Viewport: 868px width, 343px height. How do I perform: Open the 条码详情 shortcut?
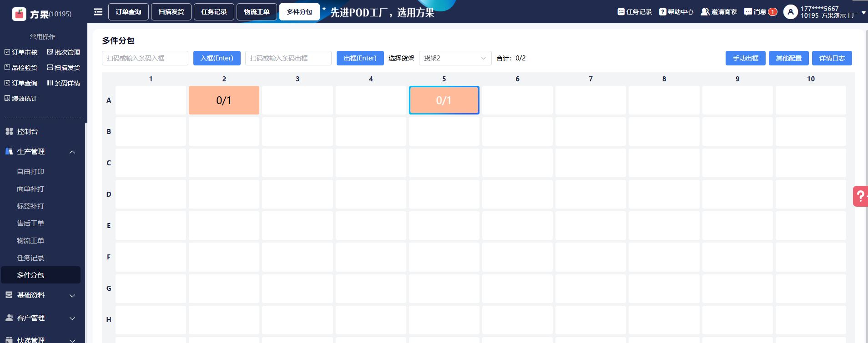[x=64, y=83]
